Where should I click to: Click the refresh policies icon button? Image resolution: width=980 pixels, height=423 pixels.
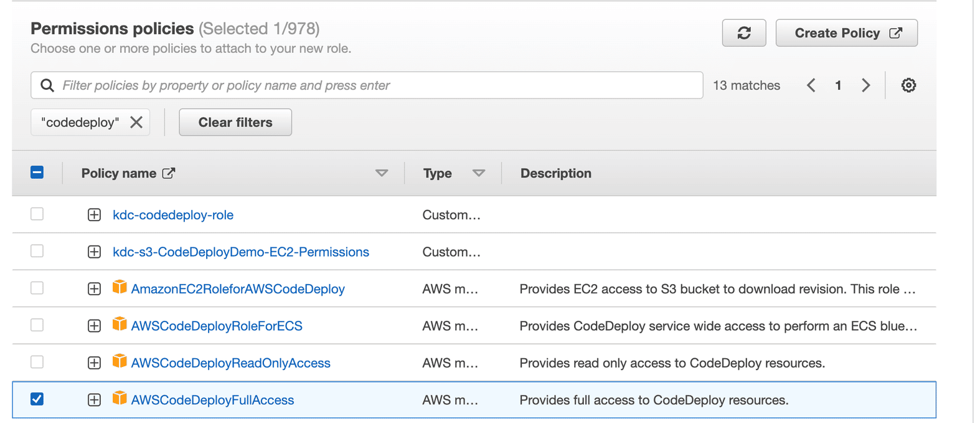point(743,33)
